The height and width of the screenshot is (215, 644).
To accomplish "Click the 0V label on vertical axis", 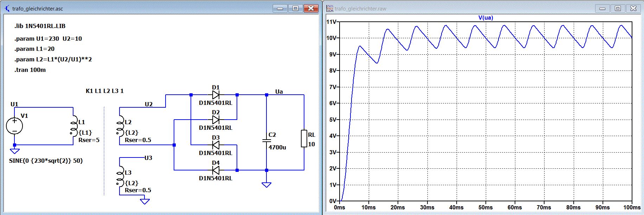I will pos(333,201).
